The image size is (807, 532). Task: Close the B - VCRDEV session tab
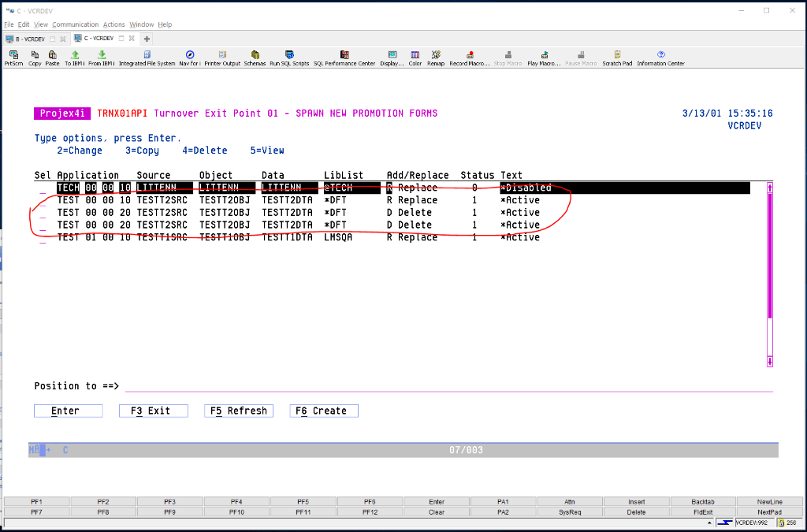(x=63, y=39)
